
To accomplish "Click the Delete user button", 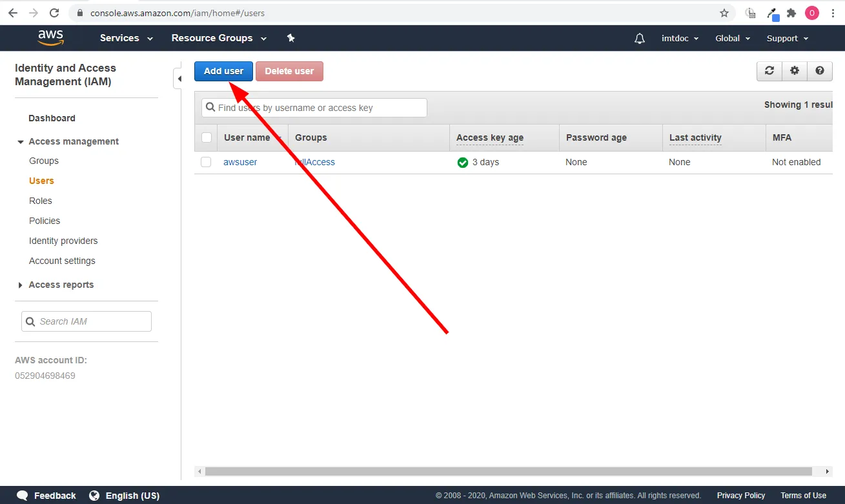I will (289, 71).
